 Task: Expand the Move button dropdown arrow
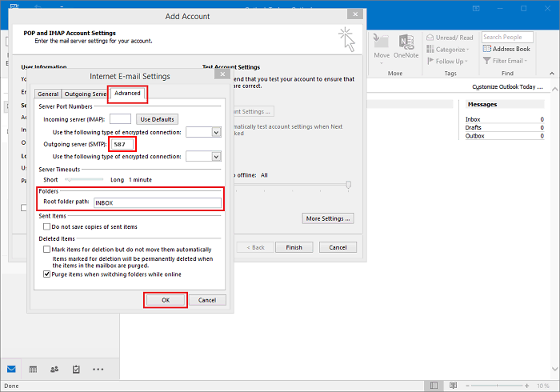pos(382,63)
